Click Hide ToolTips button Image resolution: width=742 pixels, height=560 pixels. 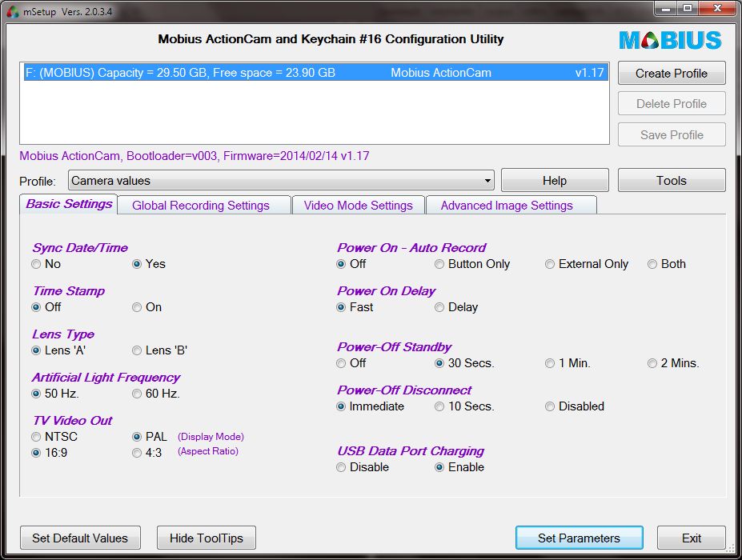tap(207, 538)
